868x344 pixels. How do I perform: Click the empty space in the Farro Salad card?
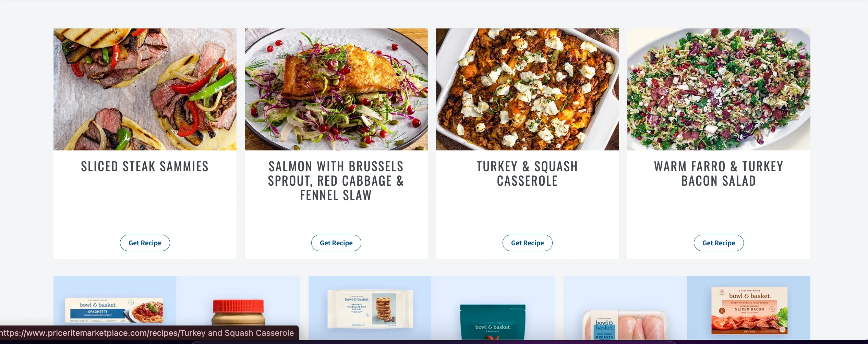pyautogui.click(x=719, y=211)
